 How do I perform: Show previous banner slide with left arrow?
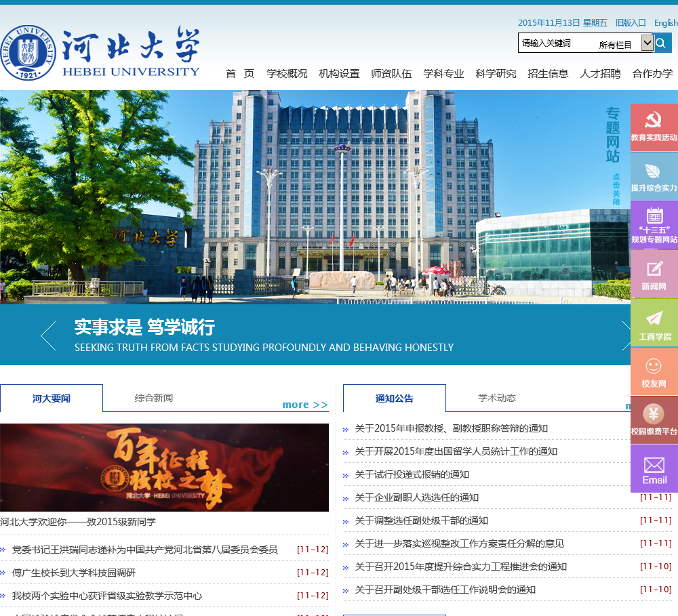click(48, 336)
